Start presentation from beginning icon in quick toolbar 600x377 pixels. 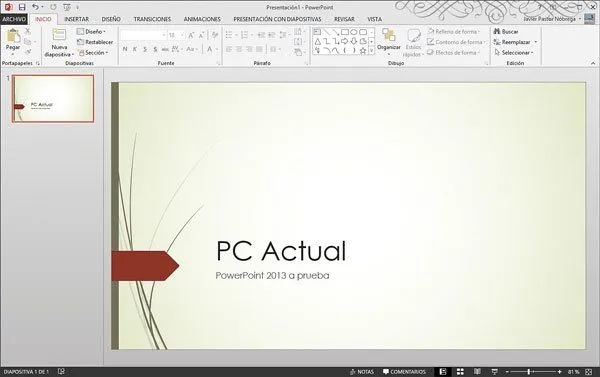(x=67, y=7)
